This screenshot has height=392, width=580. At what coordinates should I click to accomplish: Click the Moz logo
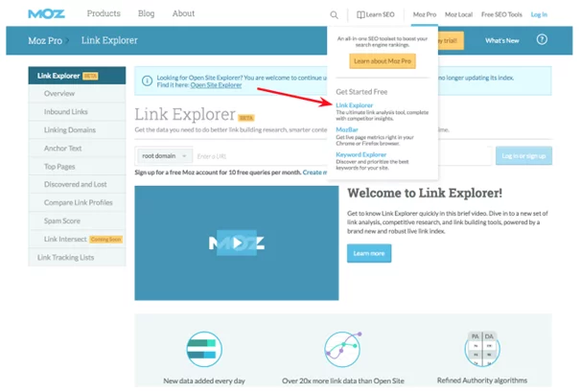pyautogui.click(x=47, y=14)
